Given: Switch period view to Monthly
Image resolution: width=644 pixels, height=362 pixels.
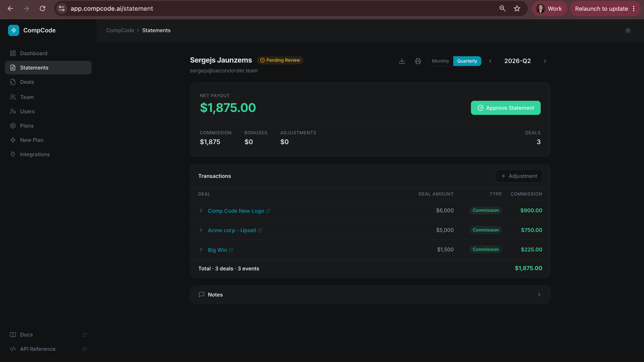Looking at the screenshot, I should (x=440, y=61).
